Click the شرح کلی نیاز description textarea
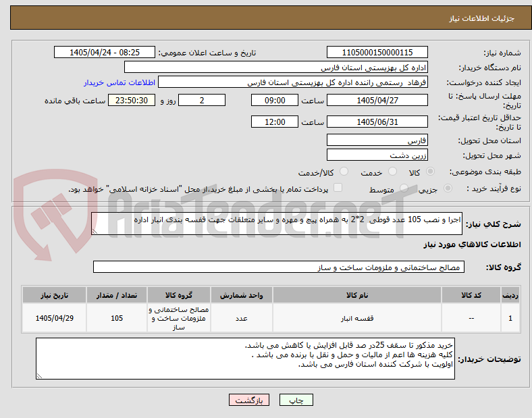 pyautogui.click(x=277, y=224)
